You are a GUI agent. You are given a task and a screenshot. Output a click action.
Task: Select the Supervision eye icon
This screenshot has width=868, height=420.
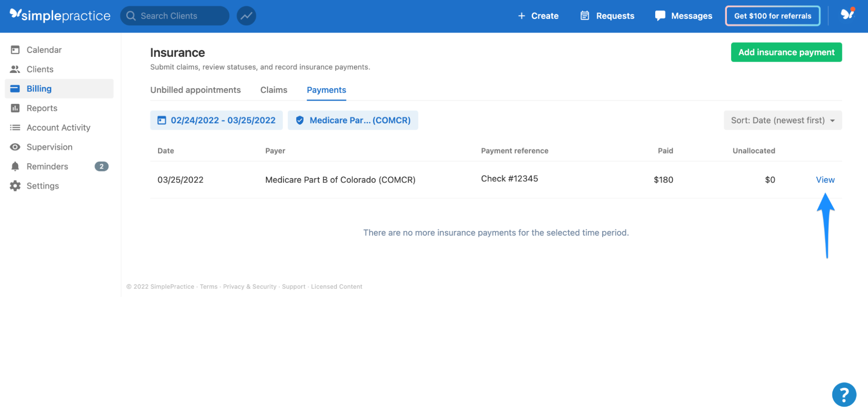click(15, 147)
